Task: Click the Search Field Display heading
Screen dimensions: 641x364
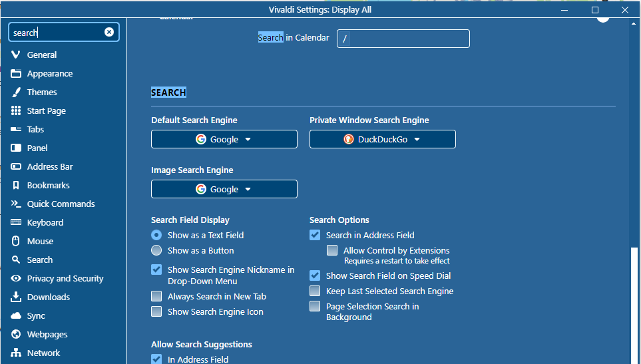Action: pos(190,220)
